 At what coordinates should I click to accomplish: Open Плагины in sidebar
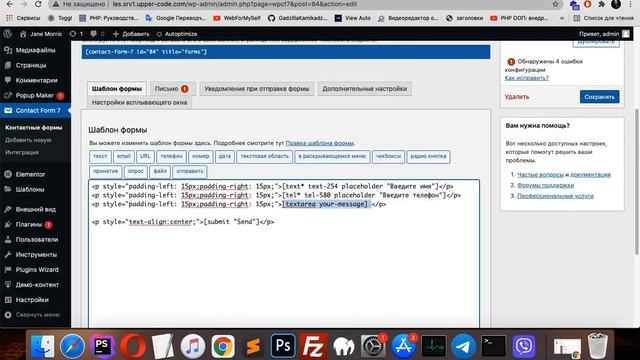[x=35, y=224]
